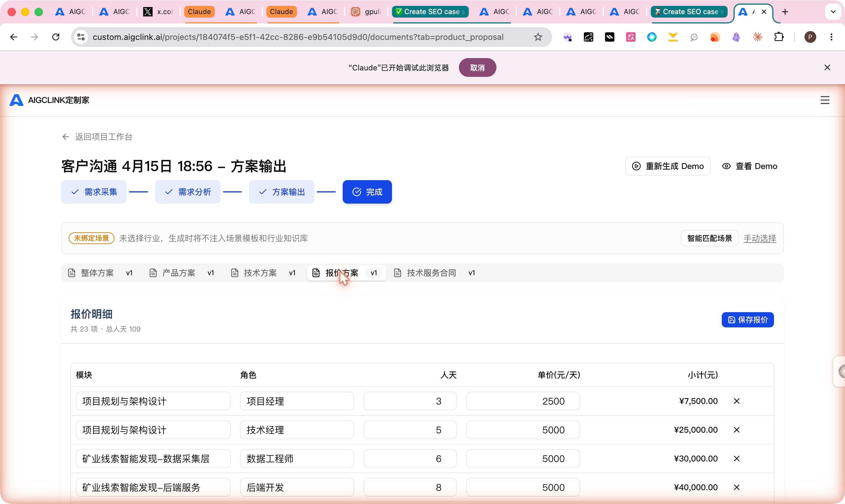Click the cyan circle extension icon
Screen dimensions: 845x504
[652, 37]
